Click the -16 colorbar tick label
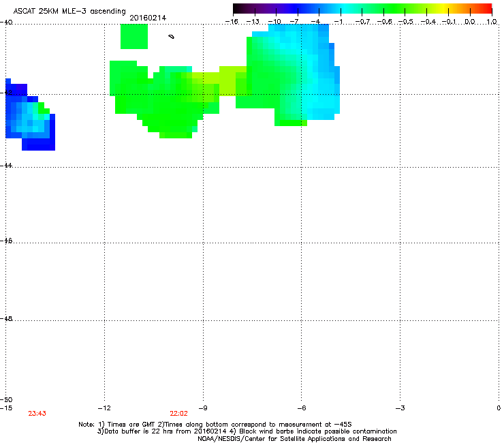The image size is (504, 443). coord(232,22)
